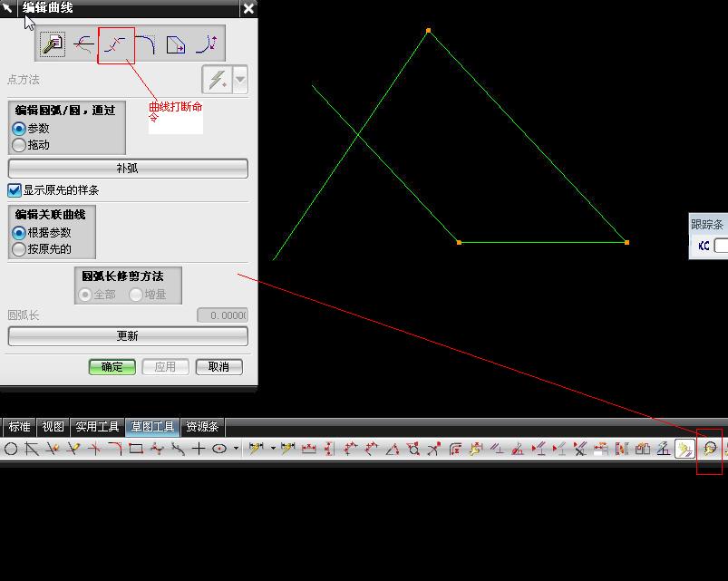The height and width of the screenshot is (581, 728).
Task: Select the Animate Dimension icon
Action: click(x=601, y=449)
